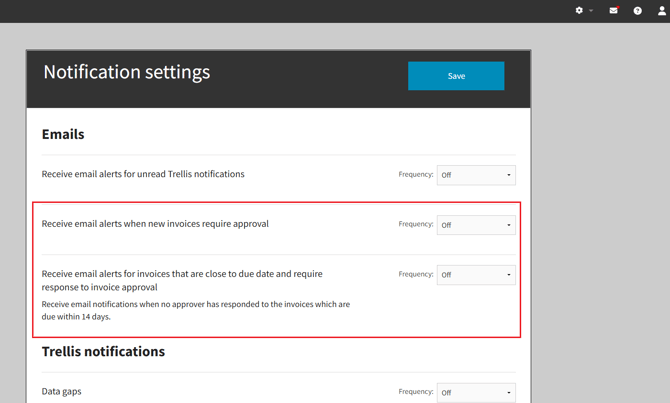Open the Data gaps frequency dropdown
This screenshot has height=403, width=670.
[x=476, y=392]
